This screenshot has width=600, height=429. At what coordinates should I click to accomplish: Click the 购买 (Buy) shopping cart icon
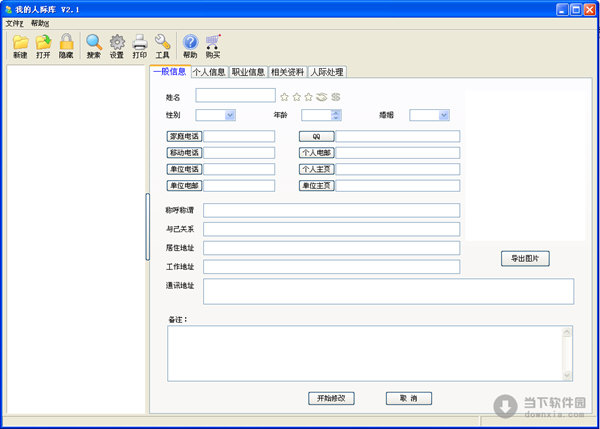tap(213, 46)
